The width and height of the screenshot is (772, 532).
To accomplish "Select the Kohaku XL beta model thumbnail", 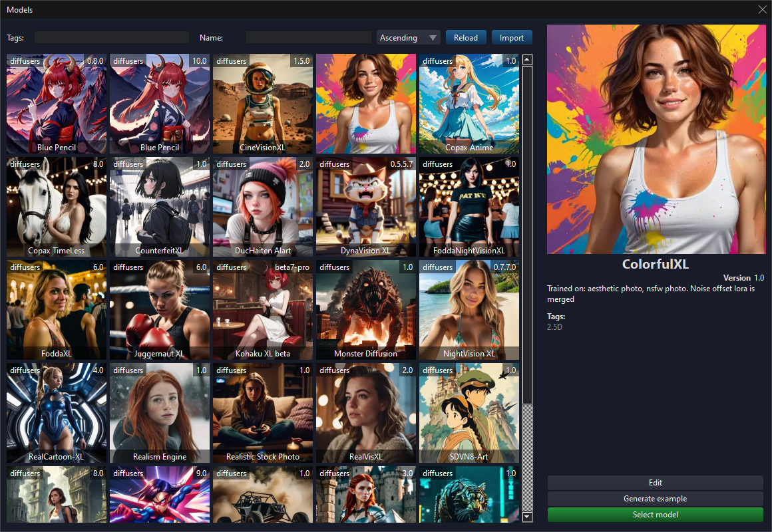I will coord(263,310).
